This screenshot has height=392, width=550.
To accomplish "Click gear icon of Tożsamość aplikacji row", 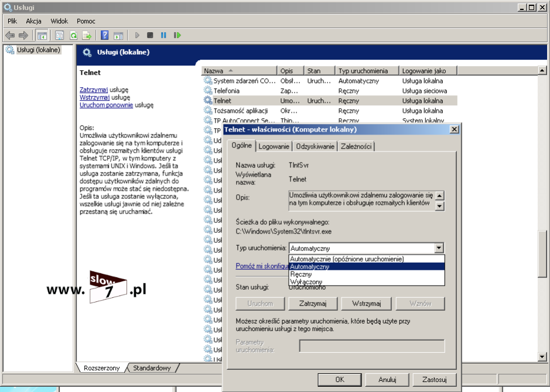I will point(208,111).
